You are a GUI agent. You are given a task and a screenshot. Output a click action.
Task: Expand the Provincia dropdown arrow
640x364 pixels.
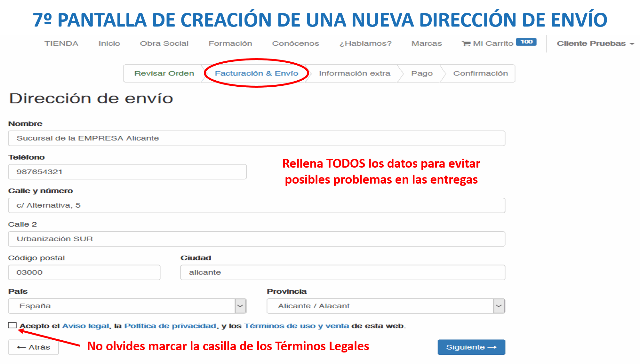click(x=499, y=306)
